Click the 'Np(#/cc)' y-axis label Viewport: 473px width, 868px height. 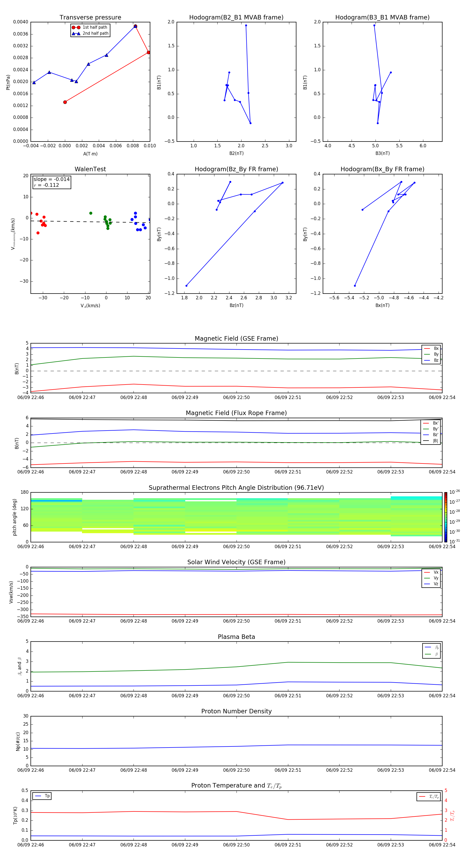tap(18, 741)
